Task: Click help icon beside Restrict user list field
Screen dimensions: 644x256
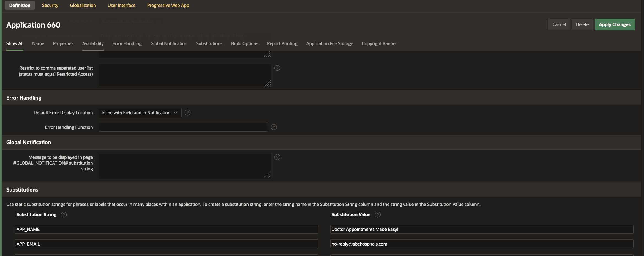Action: pos(277,68)
